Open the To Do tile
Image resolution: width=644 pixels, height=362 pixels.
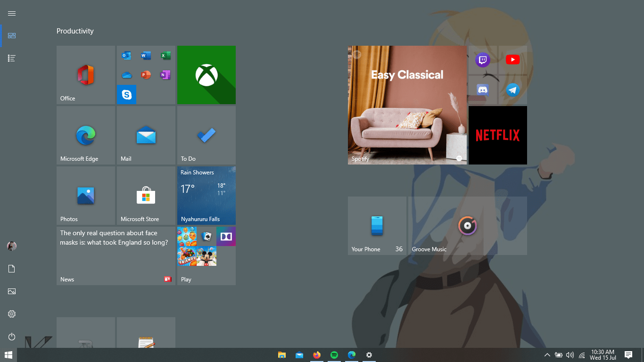206,135
